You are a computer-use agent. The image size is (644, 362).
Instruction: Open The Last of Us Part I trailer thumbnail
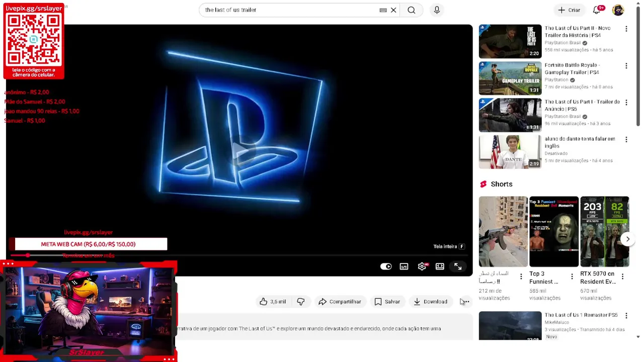point(510,115)
